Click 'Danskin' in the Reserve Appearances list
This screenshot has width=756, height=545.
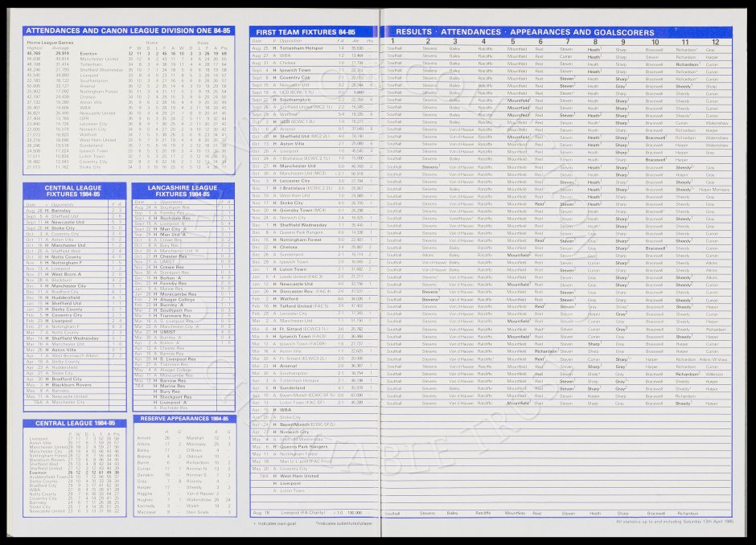145,474
